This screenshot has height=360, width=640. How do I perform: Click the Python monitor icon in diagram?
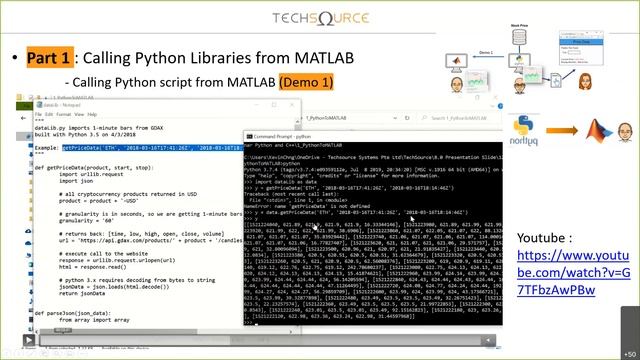coord(519,62)
